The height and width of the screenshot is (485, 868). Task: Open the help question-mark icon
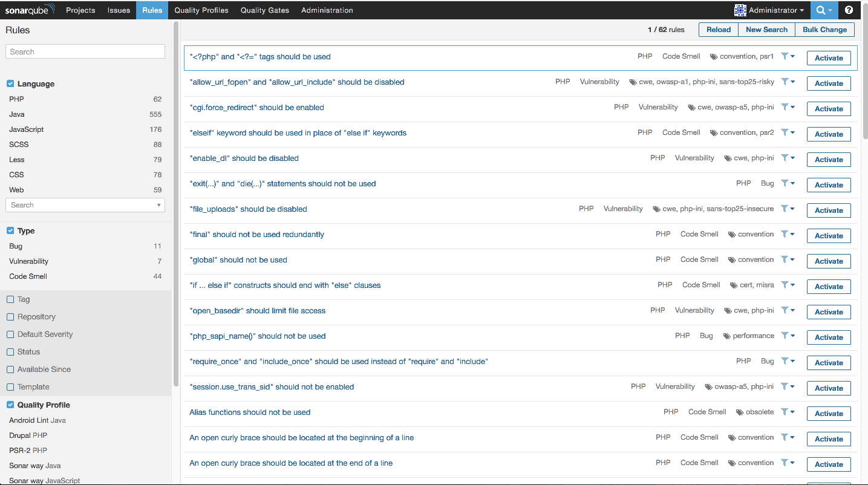849,10
